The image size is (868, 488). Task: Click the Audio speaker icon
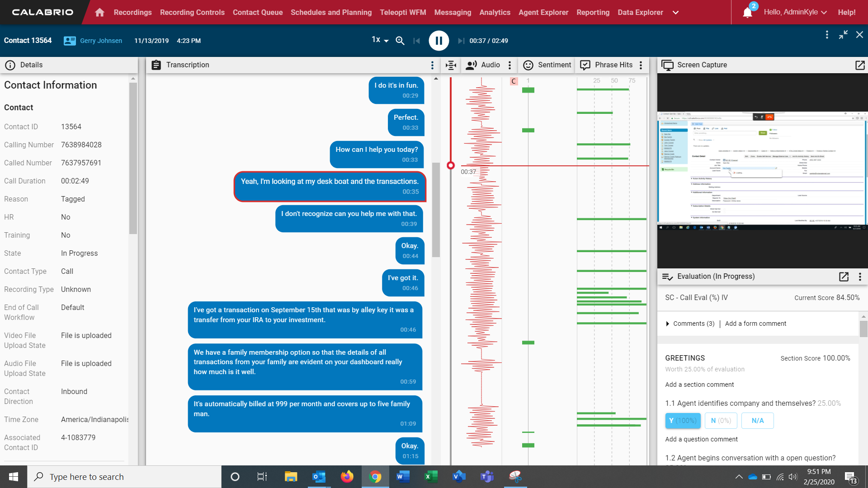point(472,65)
